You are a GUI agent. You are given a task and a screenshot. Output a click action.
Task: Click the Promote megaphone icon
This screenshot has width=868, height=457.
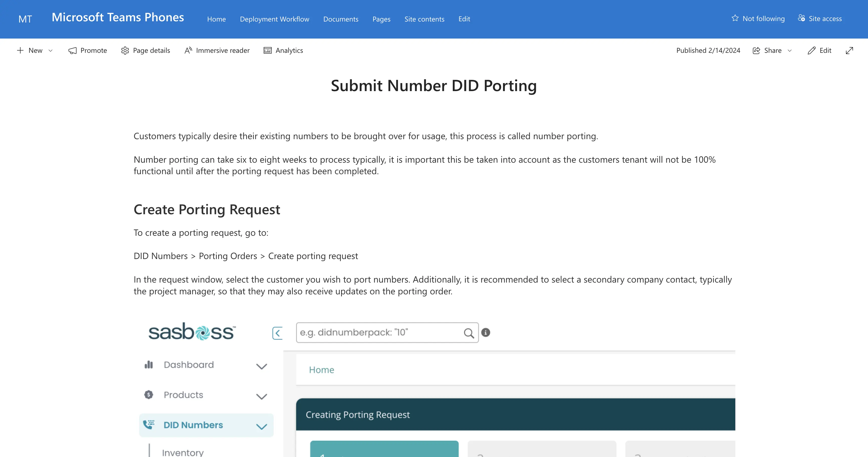click(x=72, y=51)
